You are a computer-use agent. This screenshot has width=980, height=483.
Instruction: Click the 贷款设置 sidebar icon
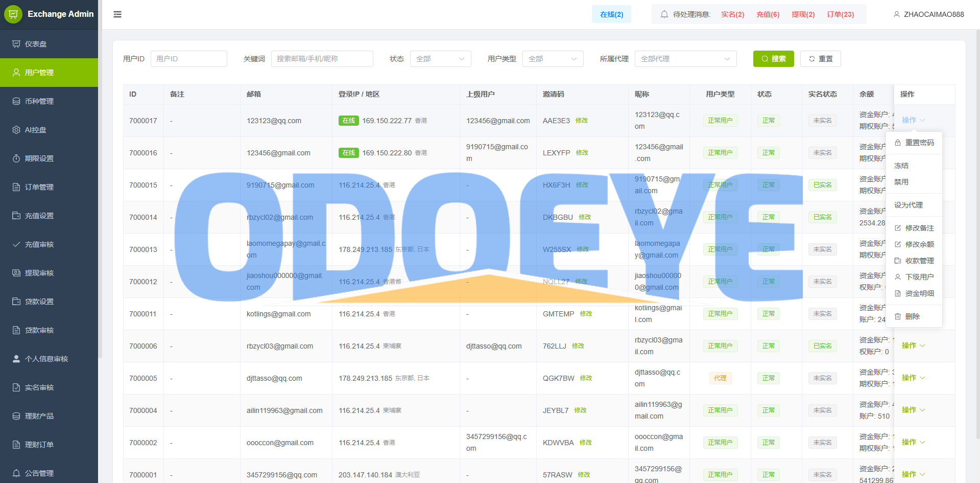point(16,302)
